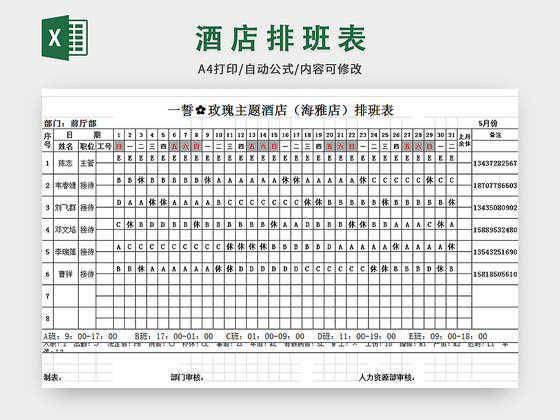Screen dimensions: 560x420
Task: Click the name cell 陈志
Action: coord(66,163)
